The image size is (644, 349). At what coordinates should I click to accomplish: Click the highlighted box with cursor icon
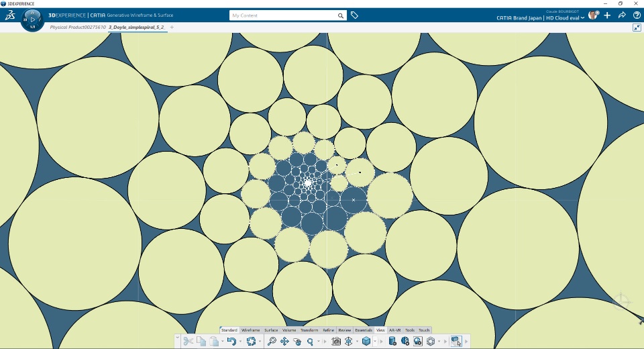point(456,341)
